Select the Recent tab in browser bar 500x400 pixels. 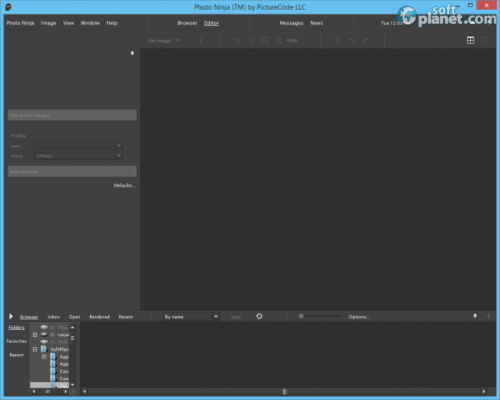point(126,317)
